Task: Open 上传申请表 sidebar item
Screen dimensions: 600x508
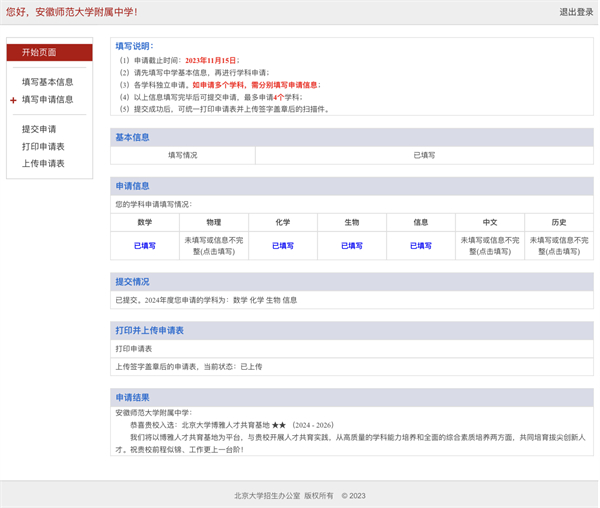Action: [43, 164]
